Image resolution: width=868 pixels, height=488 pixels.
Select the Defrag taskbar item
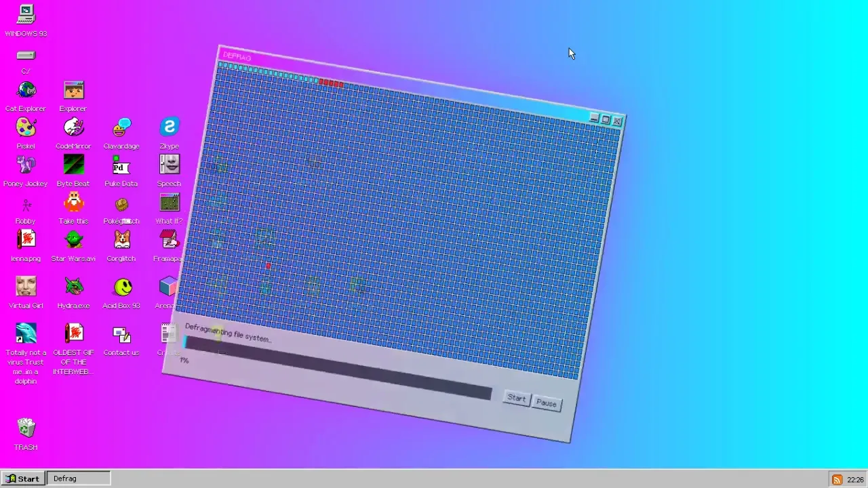click(78, 479)
